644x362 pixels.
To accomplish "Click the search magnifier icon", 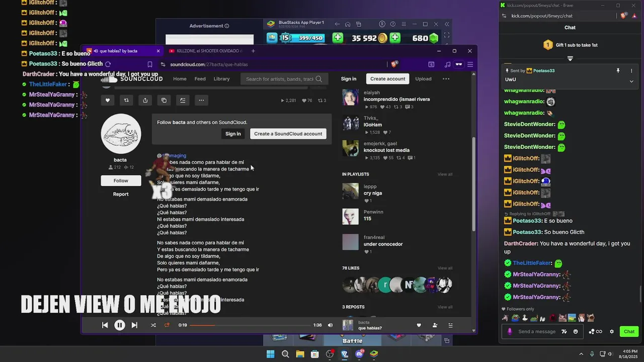I will click(319, 79).
